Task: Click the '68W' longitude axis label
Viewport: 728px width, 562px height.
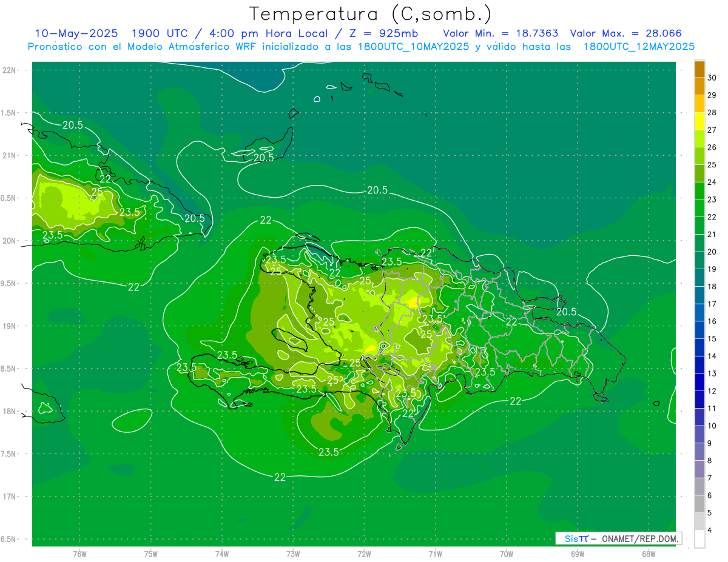Action: click(x=649, y=554)
